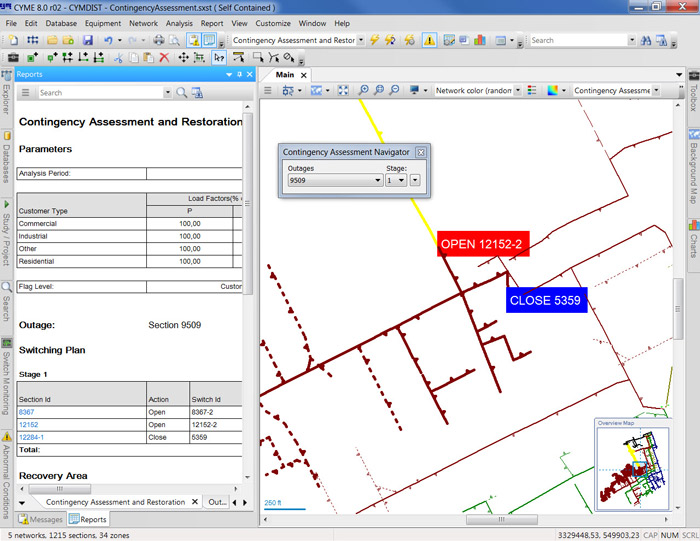The height and width of the screenshot is (541, 700).
Task: Click the fit-to-extent icon in the map toolbar
Action: tap(343, 91)
